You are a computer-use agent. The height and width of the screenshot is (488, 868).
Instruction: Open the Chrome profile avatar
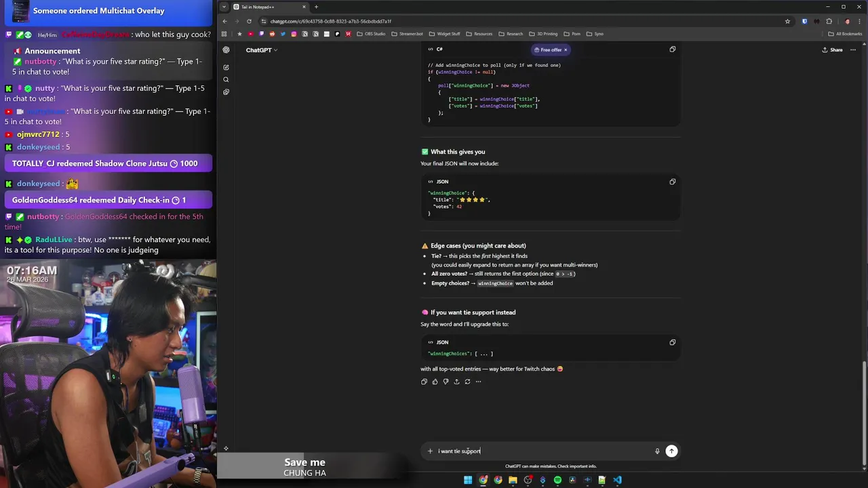[847, 21]
